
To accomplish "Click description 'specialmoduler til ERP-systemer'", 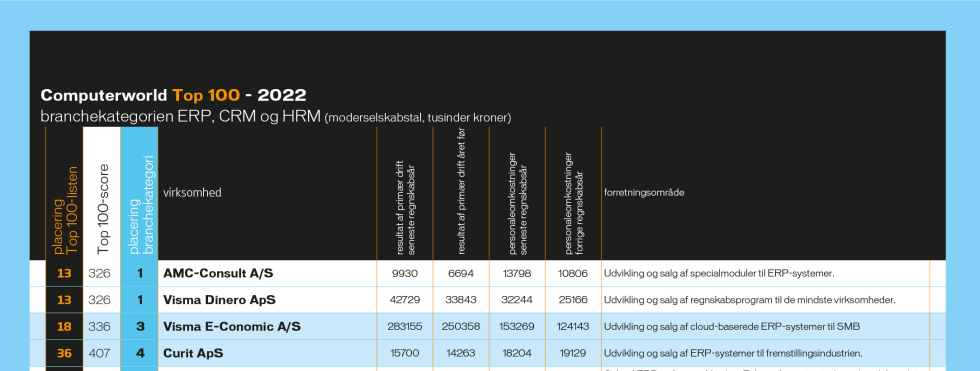I will 762,274.
